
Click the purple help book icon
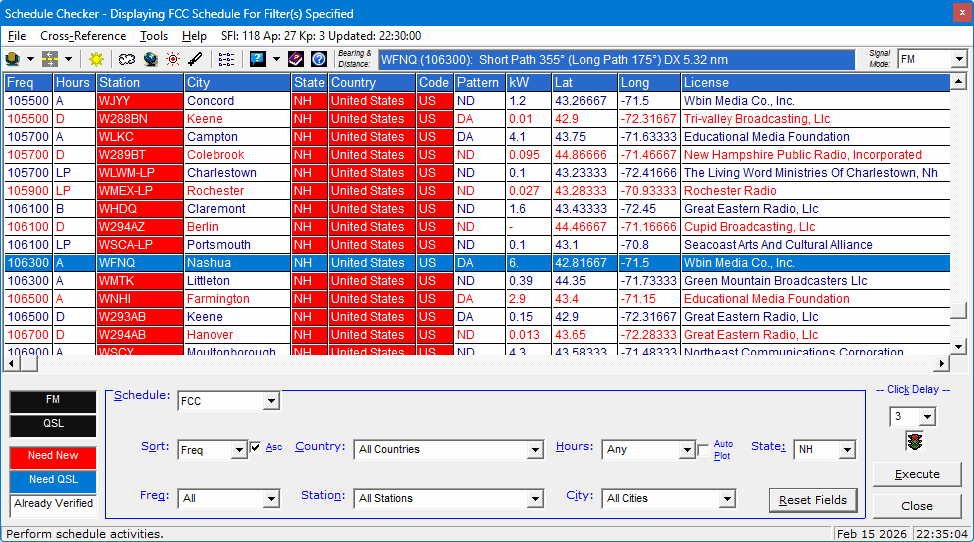[x=297, y=60]
